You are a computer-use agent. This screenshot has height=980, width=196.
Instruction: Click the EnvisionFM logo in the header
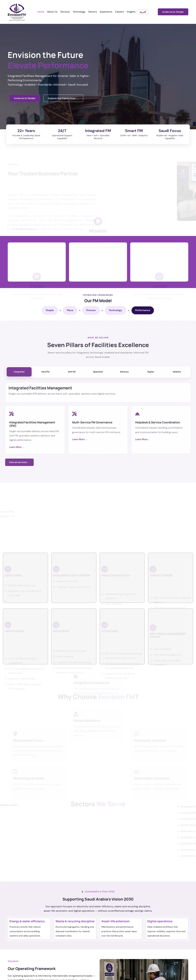click(17, 12)
